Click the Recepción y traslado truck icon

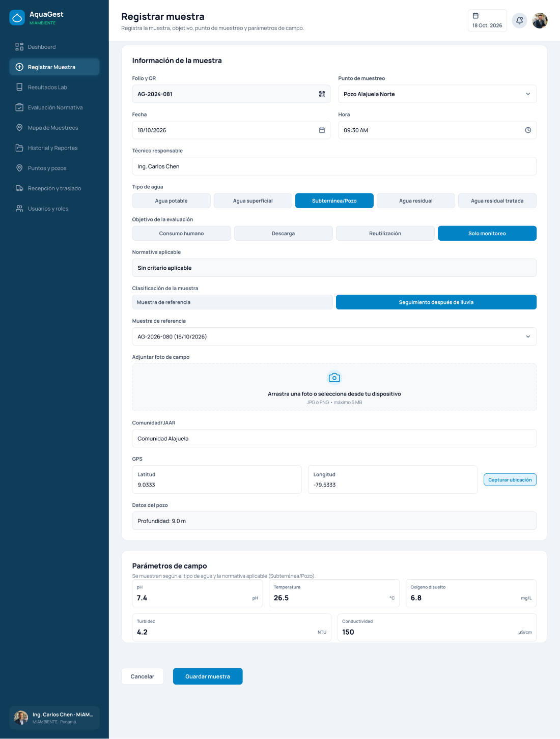[x=19, y=188]
